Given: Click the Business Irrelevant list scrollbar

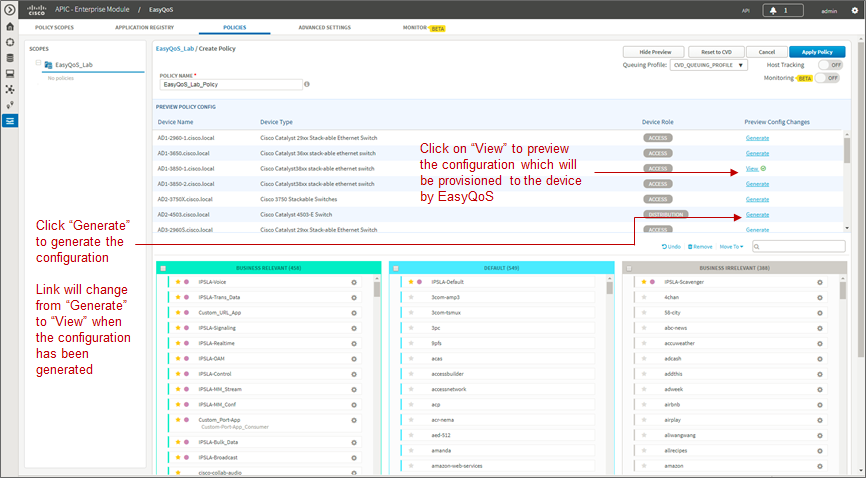Looking at the screenshot, I should [x=843, y=291].
